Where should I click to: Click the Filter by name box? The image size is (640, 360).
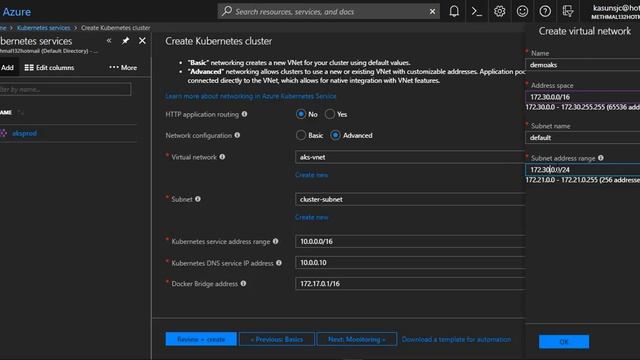tap(65, 89)
